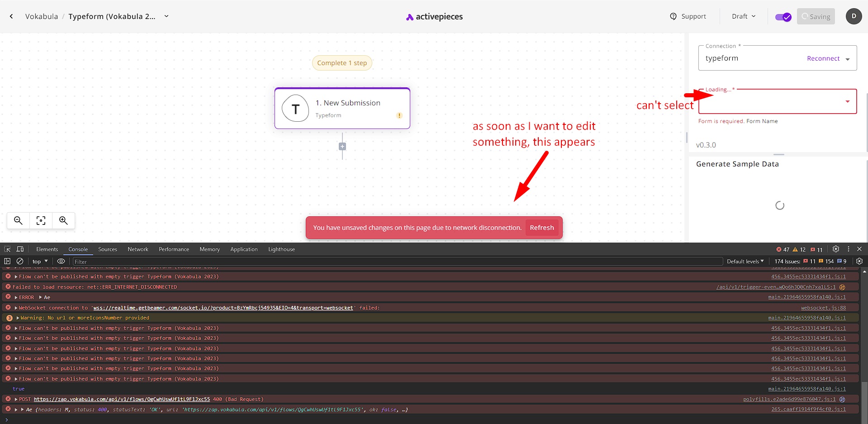Focus the console Filter field
This screenshot has width=868, height=424.
(x=398, y=262)
